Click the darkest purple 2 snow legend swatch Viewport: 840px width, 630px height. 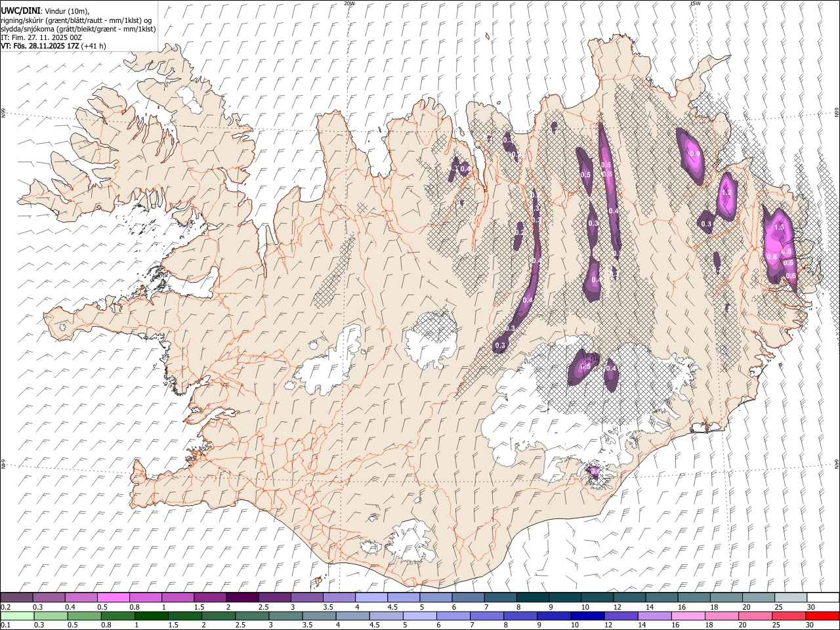(x=242, y=597)
